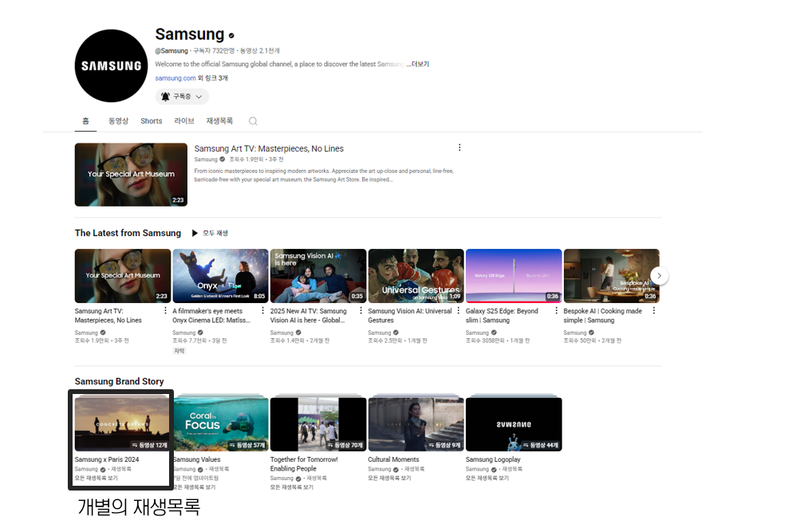
Task: Play all with 모두 재생 button
Action: (211, 233)
